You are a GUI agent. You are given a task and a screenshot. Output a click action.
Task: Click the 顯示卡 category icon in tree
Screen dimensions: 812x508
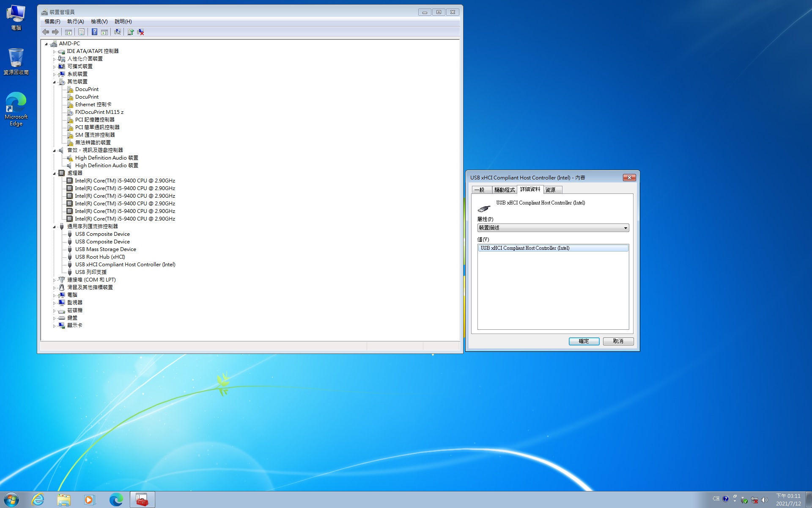tap(62, 326)
